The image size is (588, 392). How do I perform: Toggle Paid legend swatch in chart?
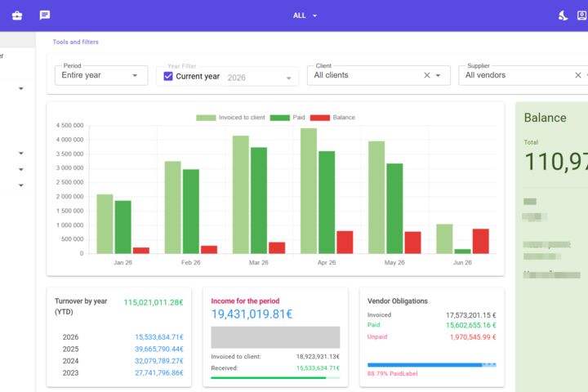[280, 118]
